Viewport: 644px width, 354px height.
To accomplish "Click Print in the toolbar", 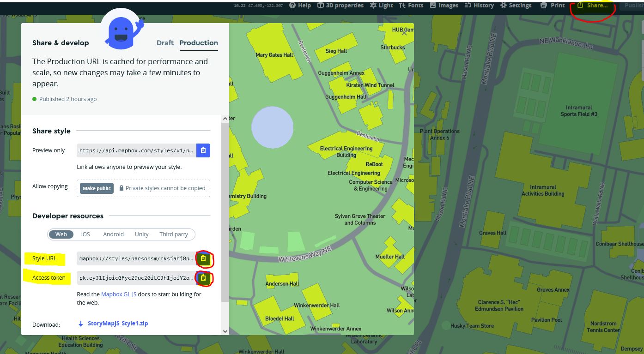I will tap(553, 6).
